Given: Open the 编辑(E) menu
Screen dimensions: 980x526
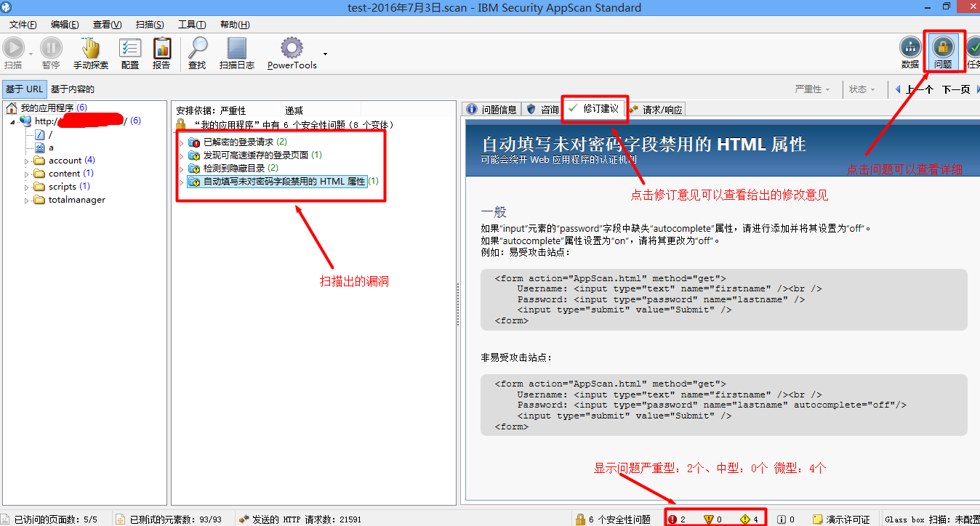Looking at the screenshot, I should (65, 25).
